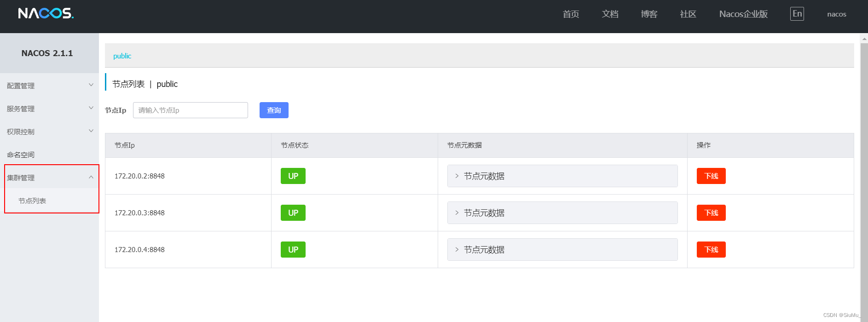Expand 节点元数据 for 172.20.0.4:8848
Screen dimensions: 868x322
562,250
